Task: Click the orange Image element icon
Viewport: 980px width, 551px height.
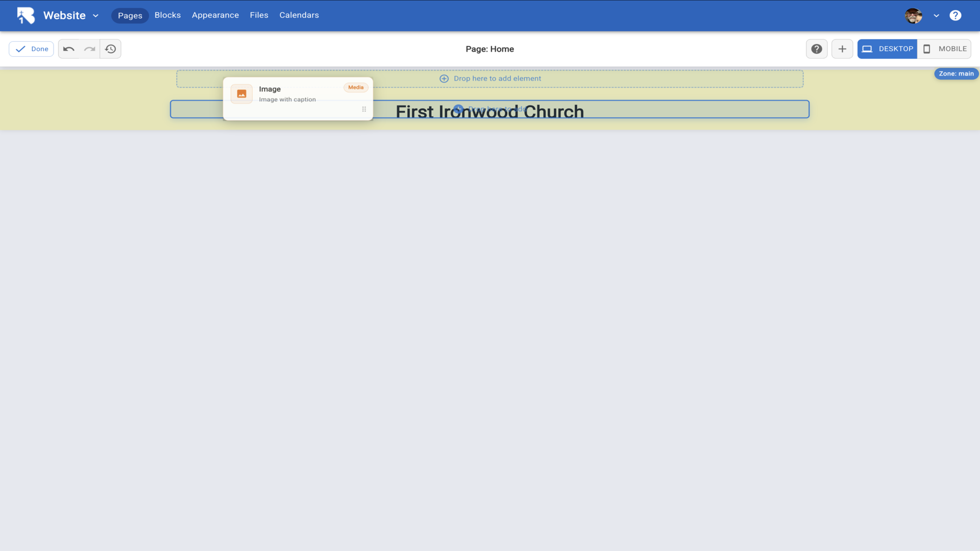Action: tap(241, 94)
